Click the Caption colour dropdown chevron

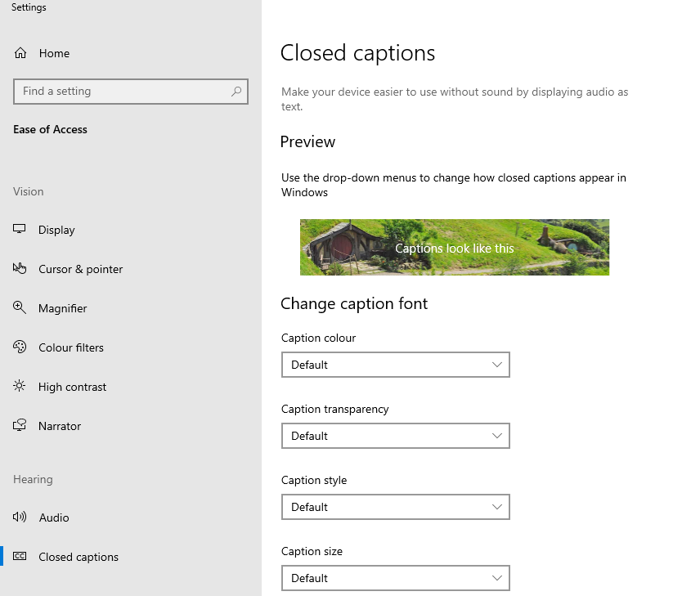coord(497,365)
